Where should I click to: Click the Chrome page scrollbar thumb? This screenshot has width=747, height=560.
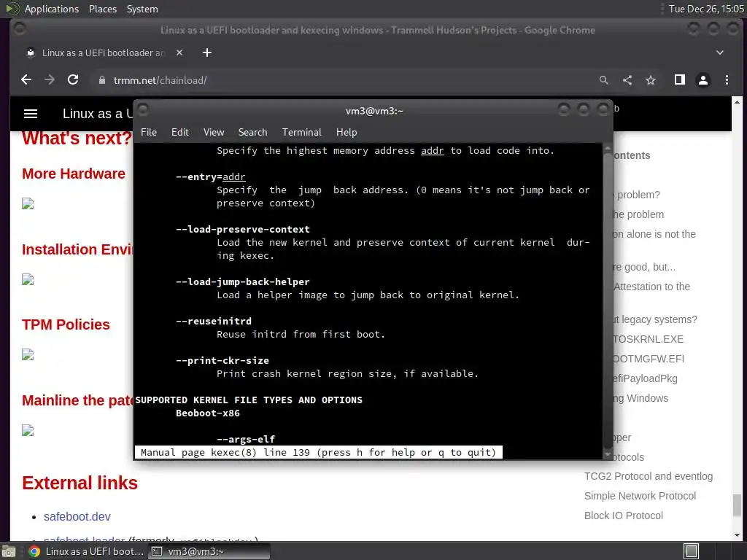coord(737,505)
